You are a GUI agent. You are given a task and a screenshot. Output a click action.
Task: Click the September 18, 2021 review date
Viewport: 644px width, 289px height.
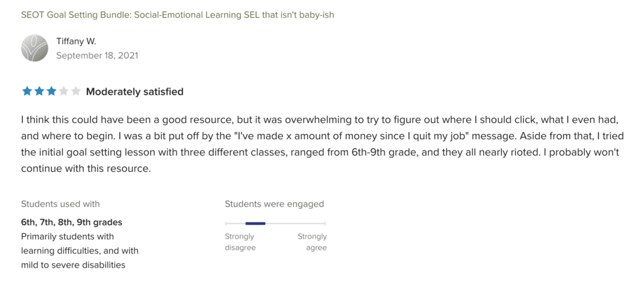(x=97, y=55)
